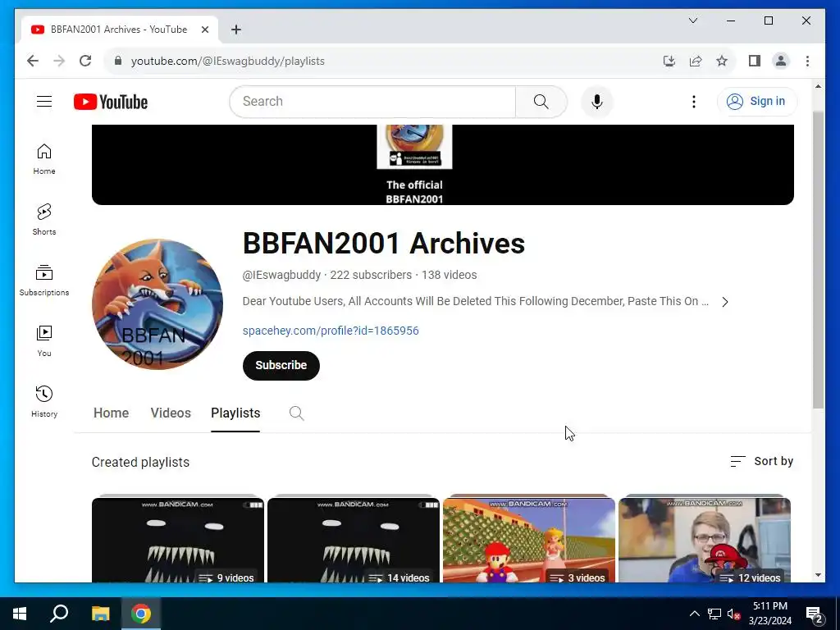840x630 pixels.
Task: Click the channel description text
Action: [x=475, y=301]
